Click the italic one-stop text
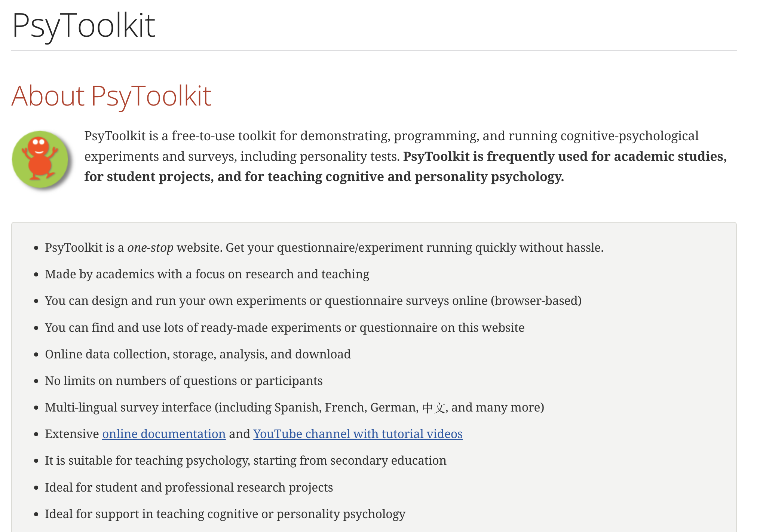The height and width of the screenshot is (532, 766). pos(150,248)
